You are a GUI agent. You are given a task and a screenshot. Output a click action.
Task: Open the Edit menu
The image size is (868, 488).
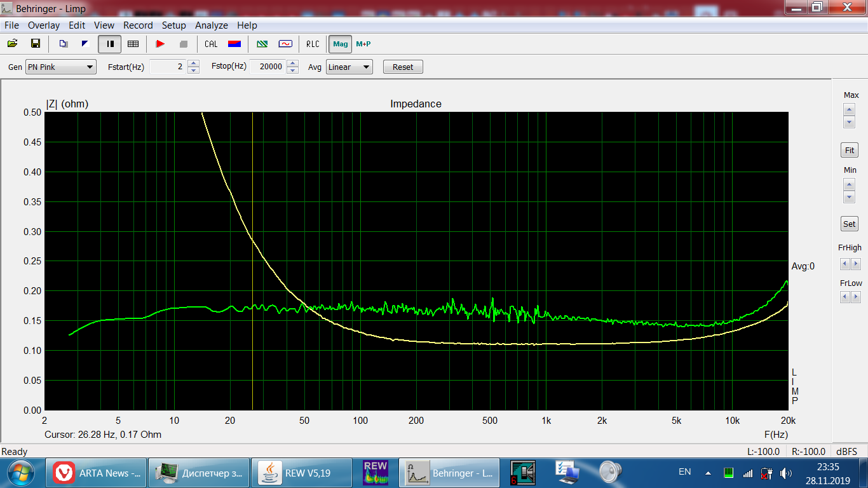[x=77, y=25]
